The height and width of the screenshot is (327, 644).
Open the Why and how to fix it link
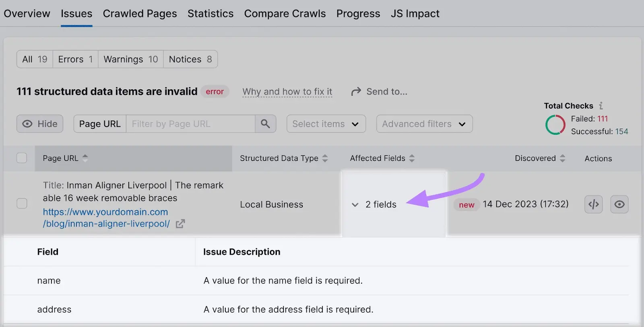click(287, 91)
